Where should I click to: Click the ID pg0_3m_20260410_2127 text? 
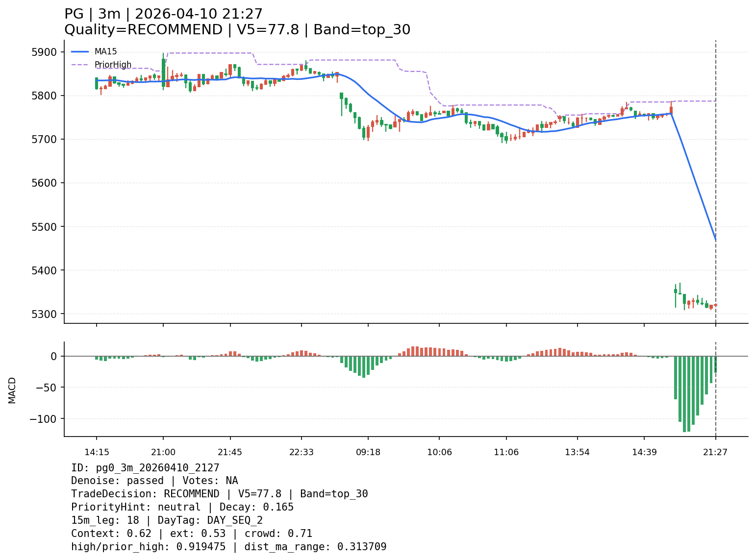tap(145, 468)
